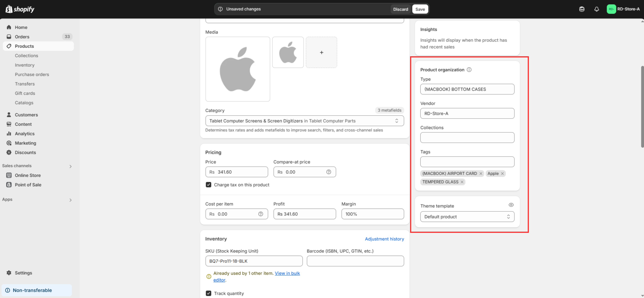Click the SKU warning icon
The image size is (644, 298).
click(209, 276)
